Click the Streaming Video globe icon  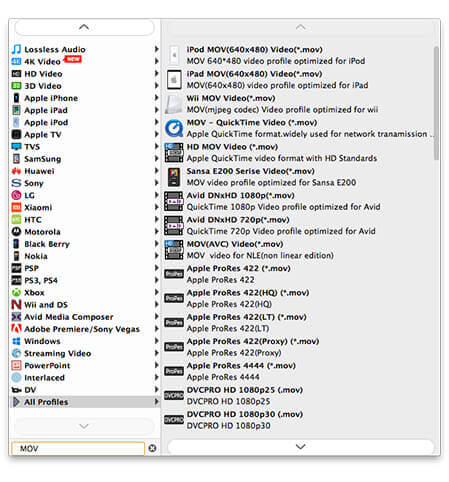pyautogui.click(x=16, y=353)
